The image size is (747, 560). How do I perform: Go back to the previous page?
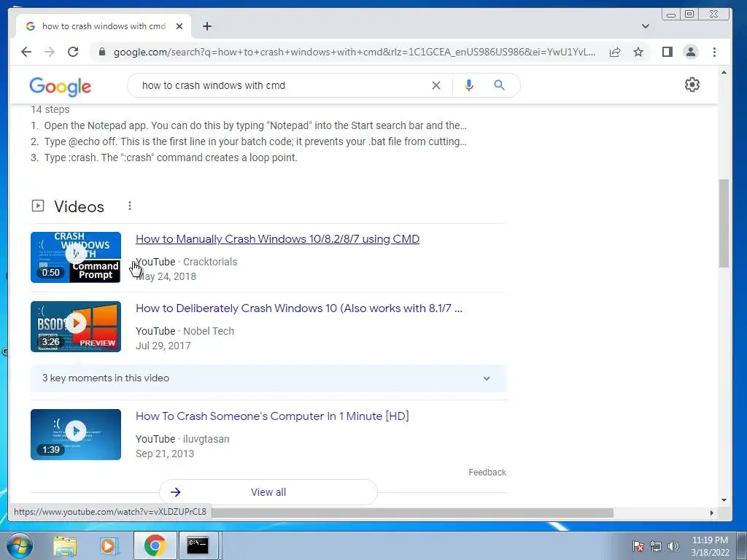coord(26,52)
